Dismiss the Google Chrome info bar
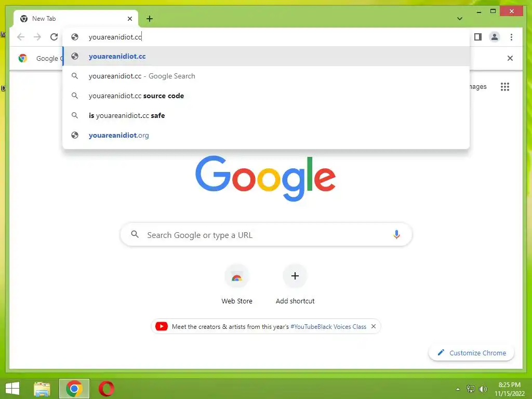The image size is (532, 399). [510, 58]
